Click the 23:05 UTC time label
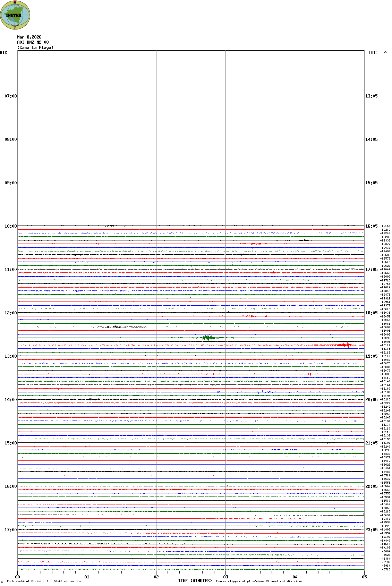This screenshot has height=586, width=392. [x=371, y=530]
